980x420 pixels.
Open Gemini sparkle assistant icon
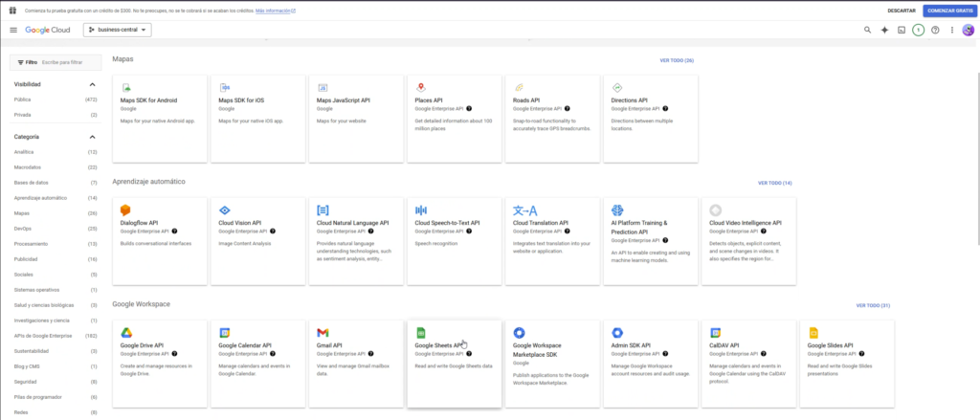pyautogui.click(x=884, y=30)
